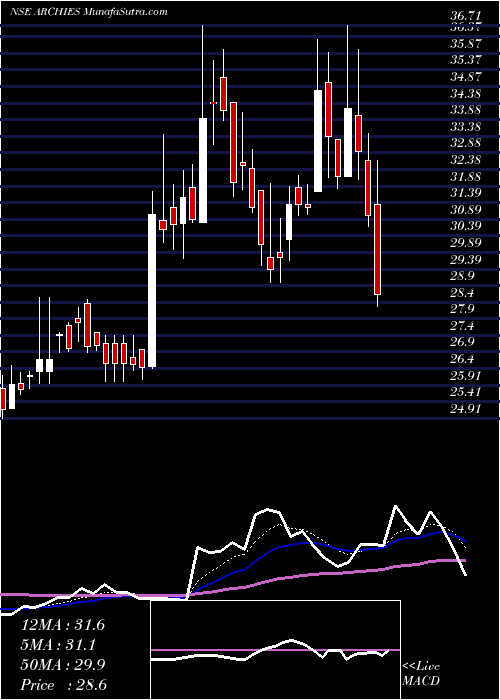Click the 50MA : 29.9 readout

pyautogui.click(x=63, y=665)
